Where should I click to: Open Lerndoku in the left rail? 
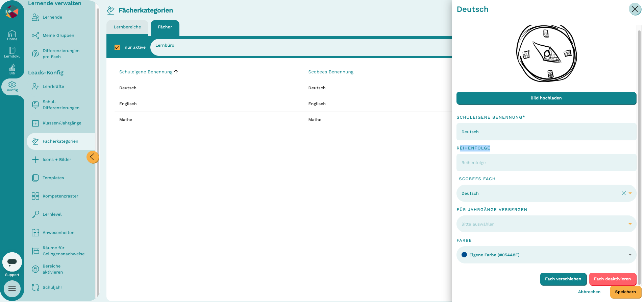12,52
